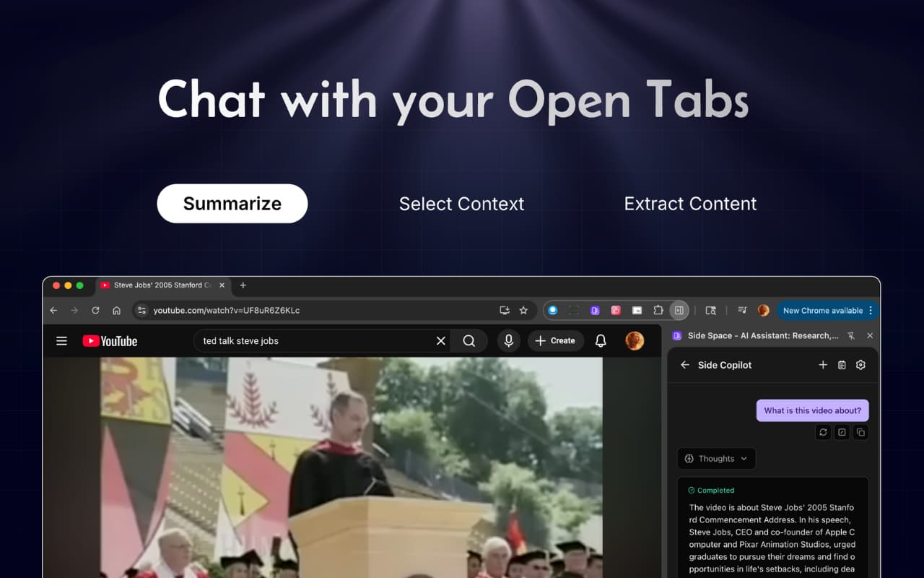
Task: Open the Chrome profile avatar
Action: [763, 311]
